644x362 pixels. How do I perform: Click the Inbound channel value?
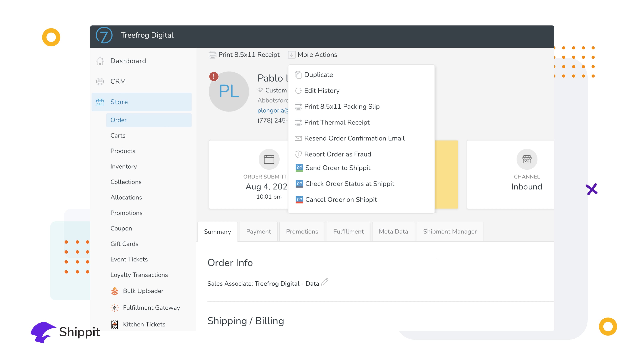tap(527, 187)
